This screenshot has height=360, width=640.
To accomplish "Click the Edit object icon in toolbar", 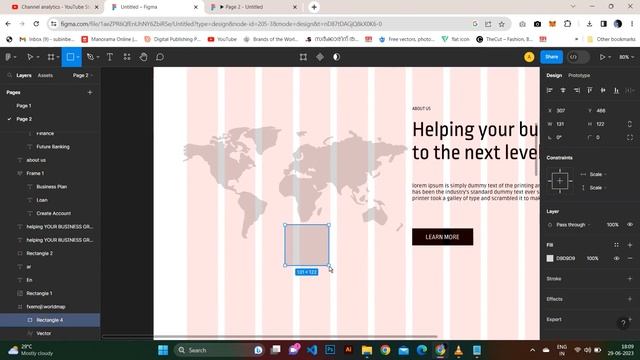I will point(303,57).
